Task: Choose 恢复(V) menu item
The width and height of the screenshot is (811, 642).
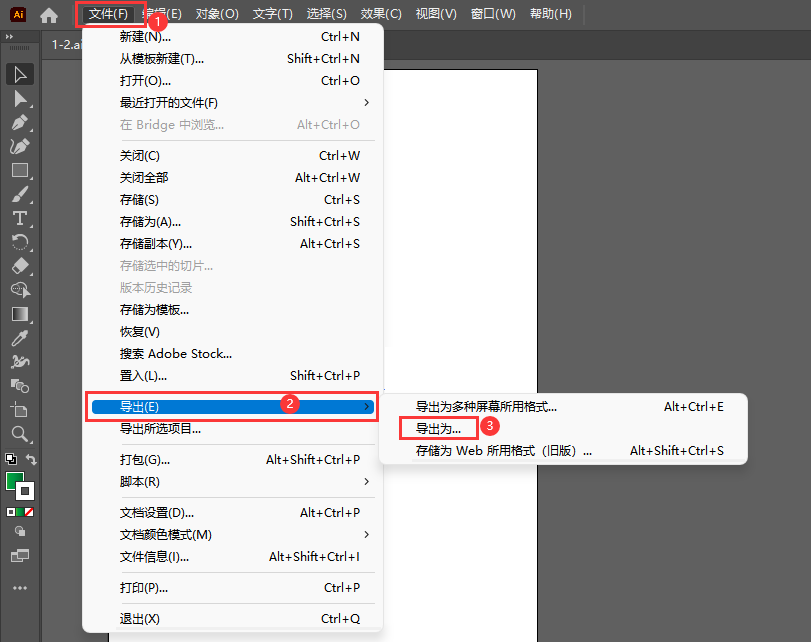Action: (233, 332)
